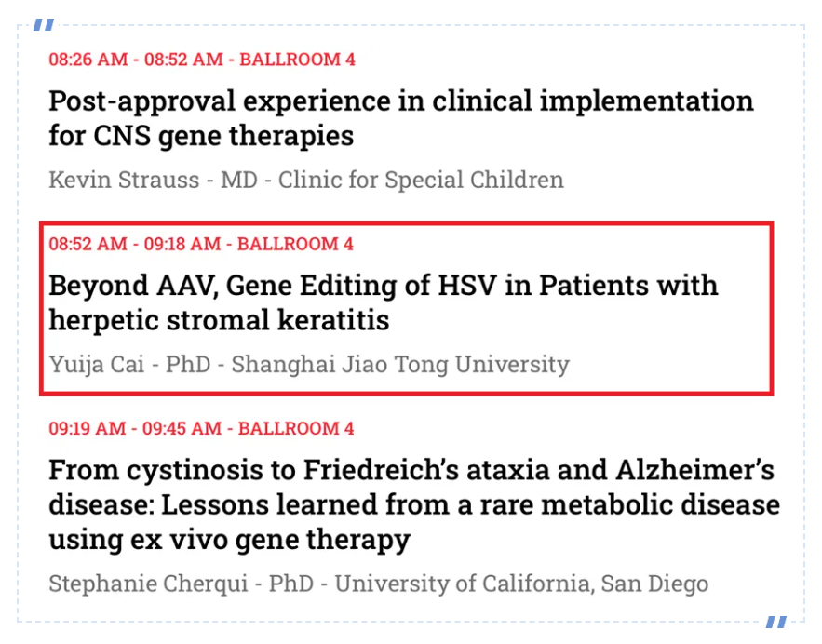
Task: Click the 08:52 AM - 09:18 AM time slot
Action: tap(135, 245)
